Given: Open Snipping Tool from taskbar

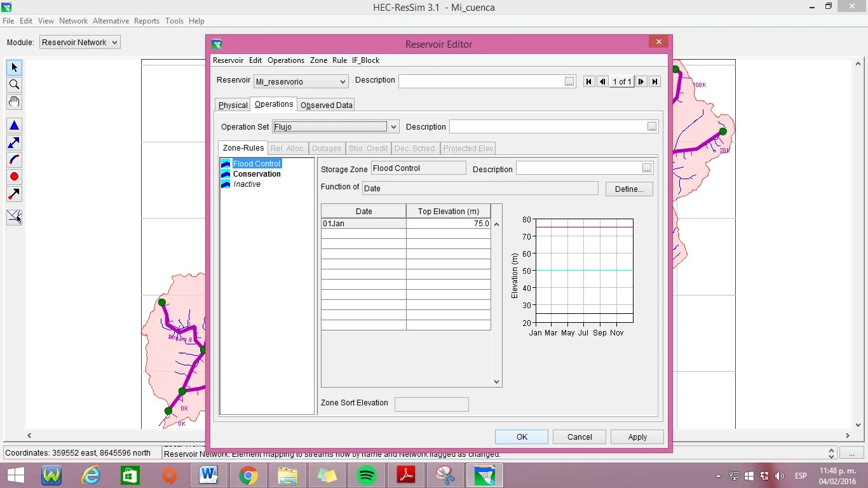Looking at the screenshot, I should pos(445,475).
